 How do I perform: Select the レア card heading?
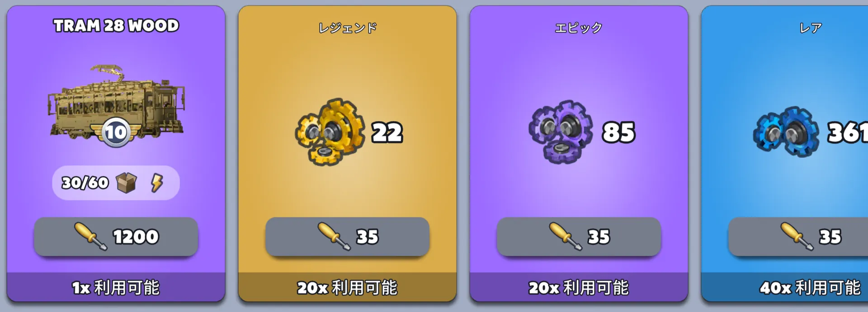point(811,28)
